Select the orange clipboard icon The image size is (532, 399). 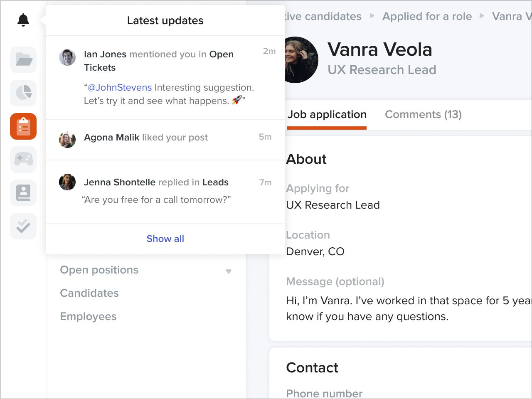pos(23,126)
